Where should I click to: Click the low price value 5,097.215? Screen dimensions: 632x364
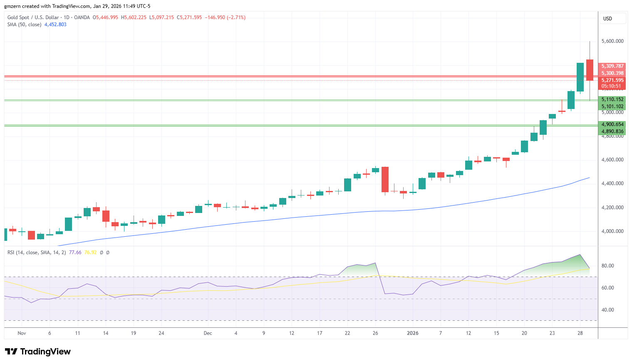click(163, 17)
